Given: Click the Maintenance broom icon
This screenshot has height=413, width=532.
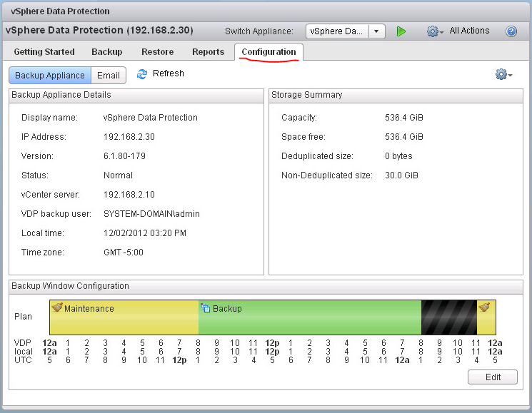Looking at the screenshot, I should tap(57, 307).
